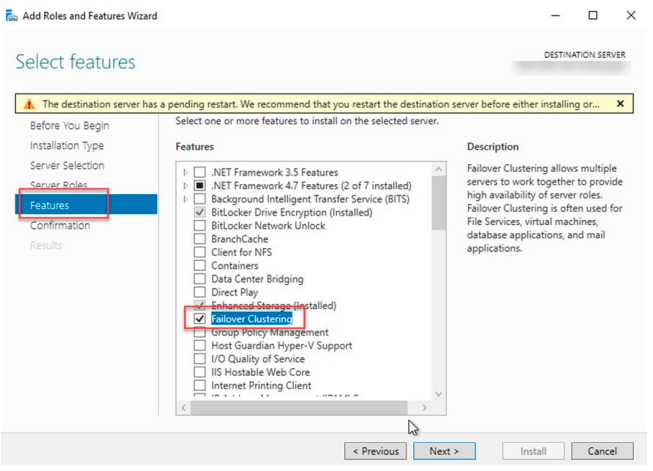Check Host Guardian Hyper-V Support checkbox

[x=200, y=345]
